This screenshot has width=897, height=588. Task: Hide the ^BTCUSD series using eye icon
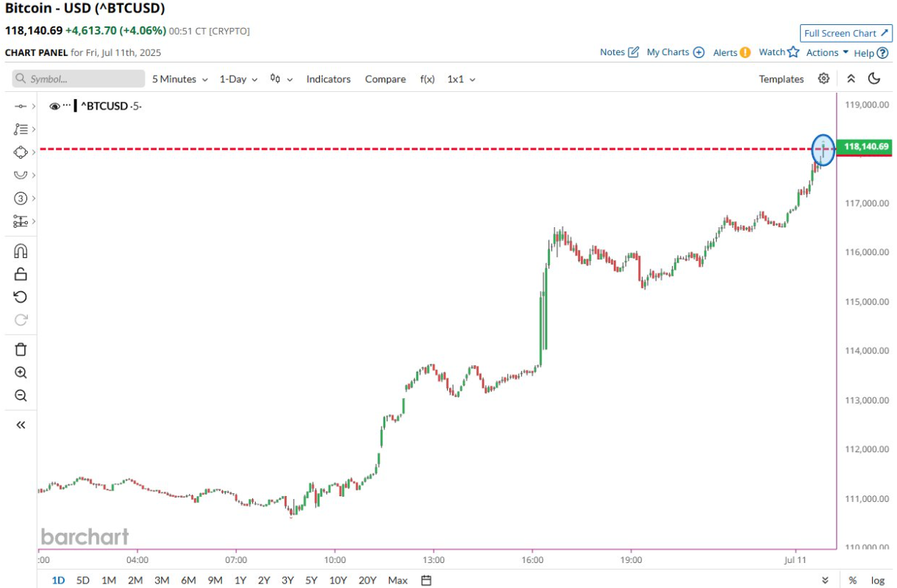(54, 107)
